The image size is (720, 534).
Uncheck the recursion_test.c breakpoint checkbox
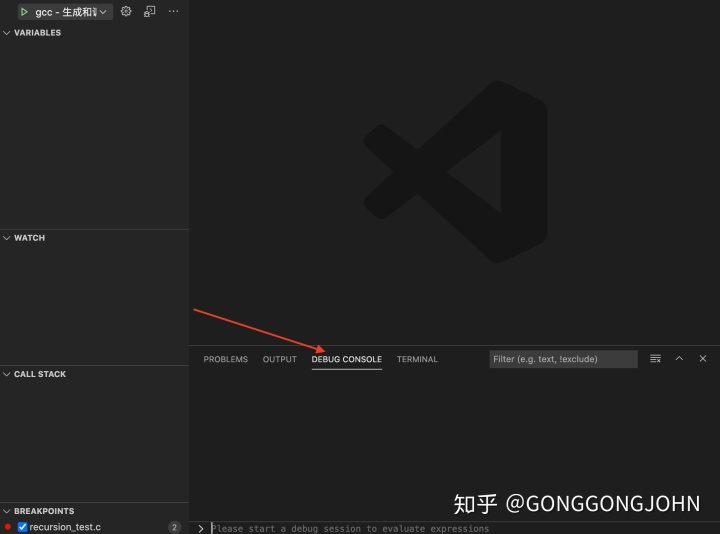pyautogui.click(x=22, y=527)
